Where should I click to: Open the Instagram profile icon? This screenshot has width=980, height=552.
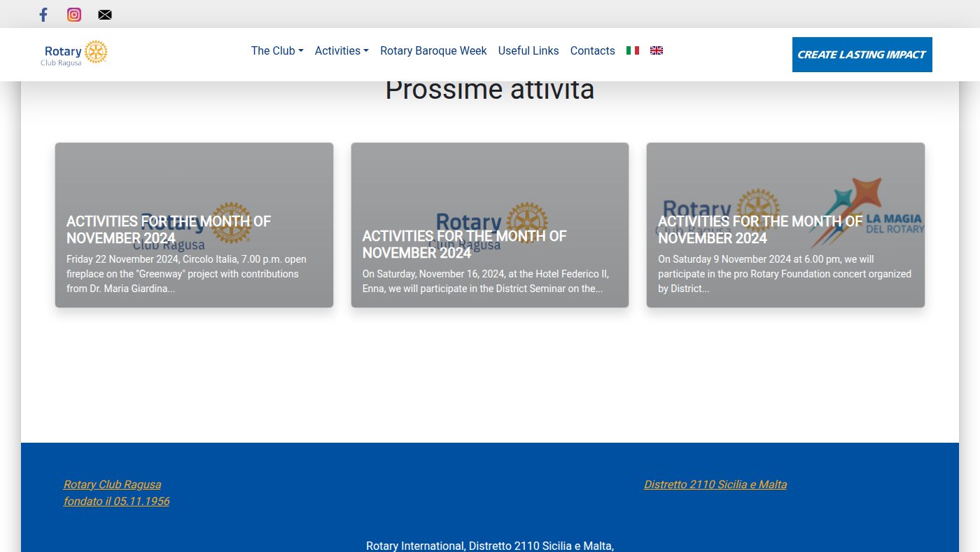point(74,15)
